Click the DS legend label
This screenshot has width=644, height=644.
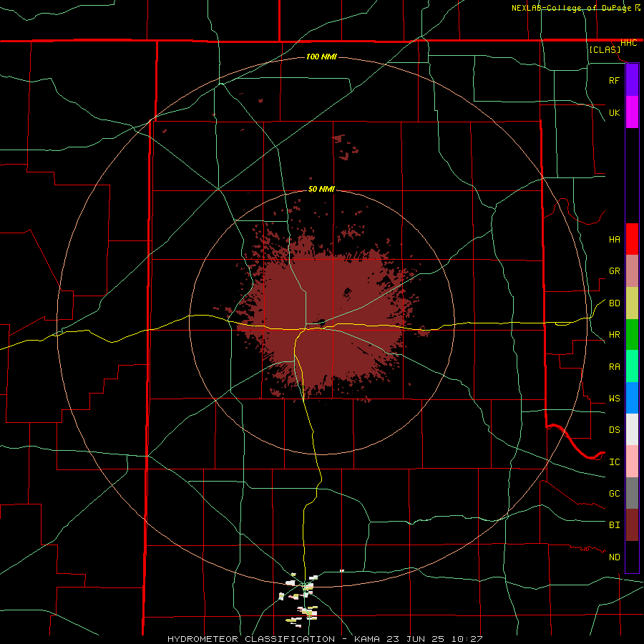point(614,430)
